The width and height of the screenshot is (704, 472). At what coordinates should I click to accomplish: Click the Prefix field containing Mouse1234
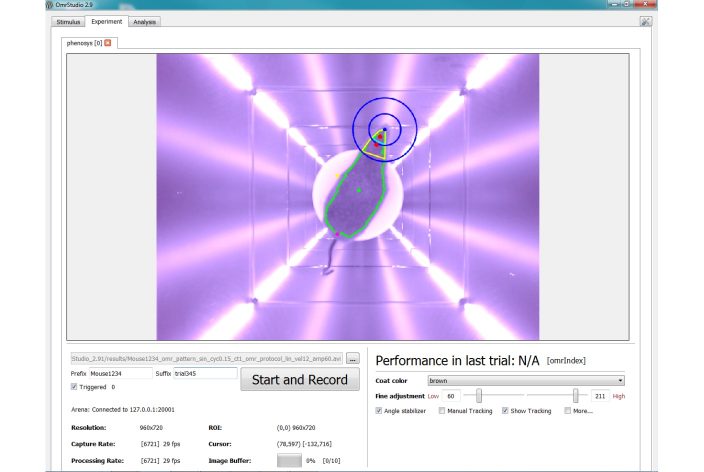(121, 373)
